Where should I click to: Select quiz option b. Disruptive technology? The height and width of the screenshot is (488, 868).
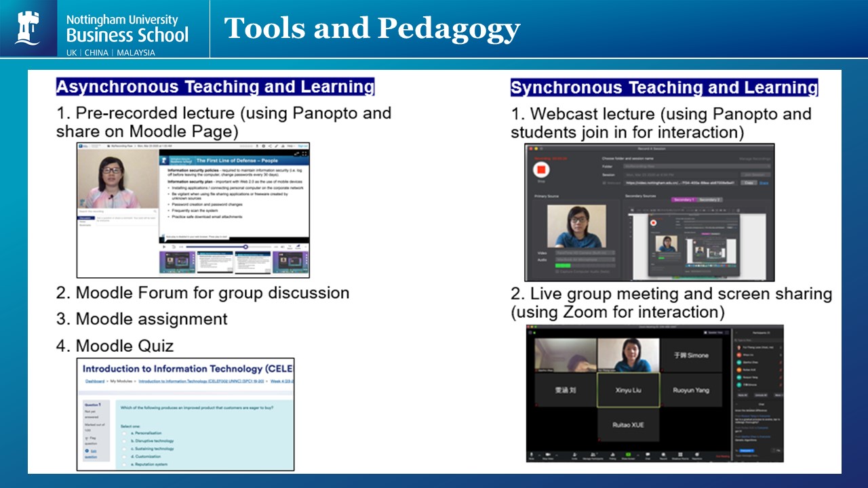click(124, 441)
